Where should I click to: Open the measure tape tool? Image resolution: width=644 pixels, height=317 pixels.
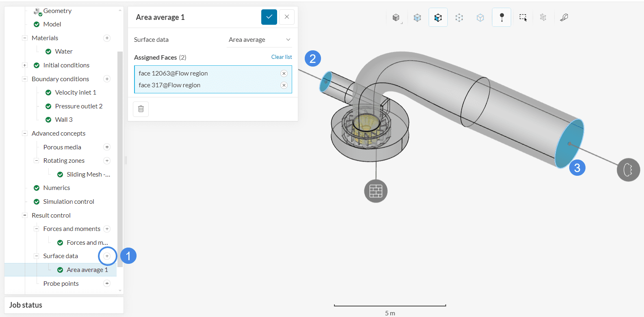(x=564, y=17)
